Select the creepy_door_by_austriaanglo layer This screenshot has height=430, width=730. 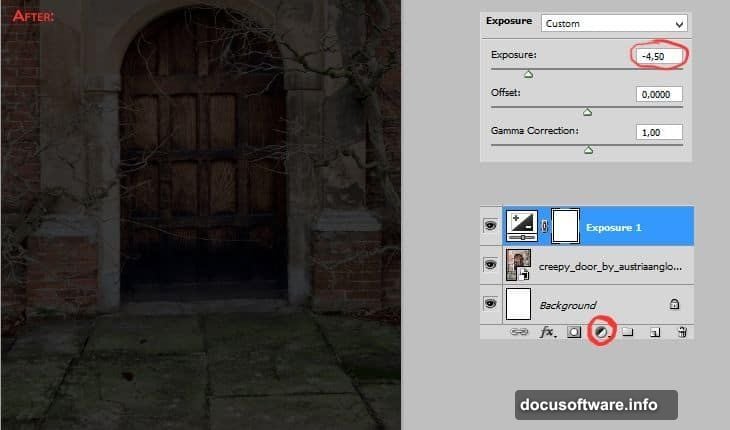[610, 266]
